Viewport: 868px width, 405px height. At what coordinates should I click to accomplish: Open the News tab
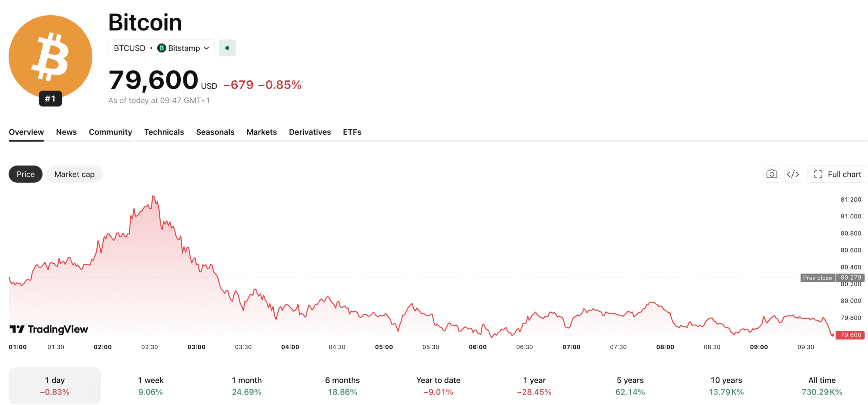pyautogui.click(x=66, y=132)
